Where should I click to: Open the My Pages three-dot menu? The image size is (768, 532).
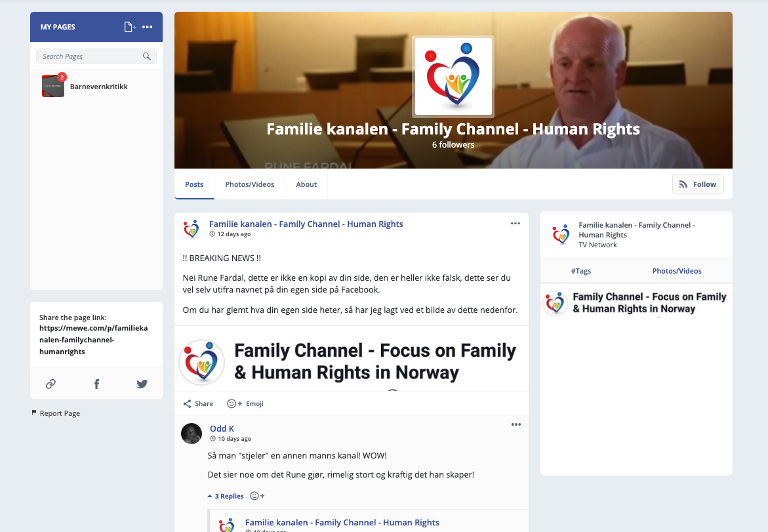click(148, 27)
